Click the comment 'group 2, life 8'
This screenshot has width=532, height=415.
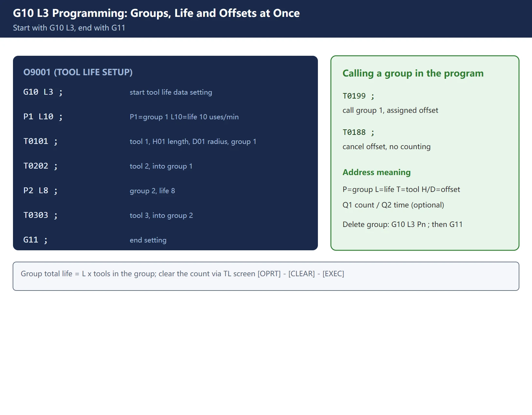pos(152,191)
